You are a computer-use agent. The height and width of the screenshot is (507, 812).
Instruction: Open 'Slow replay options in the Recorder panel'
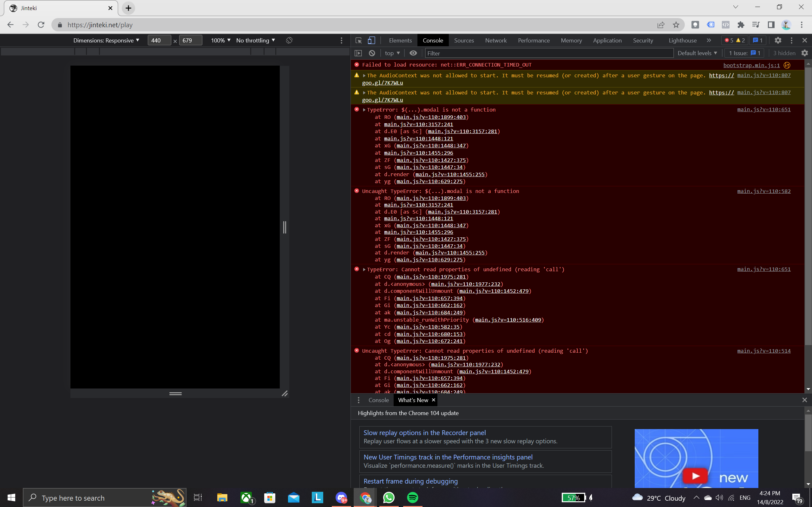425,433
